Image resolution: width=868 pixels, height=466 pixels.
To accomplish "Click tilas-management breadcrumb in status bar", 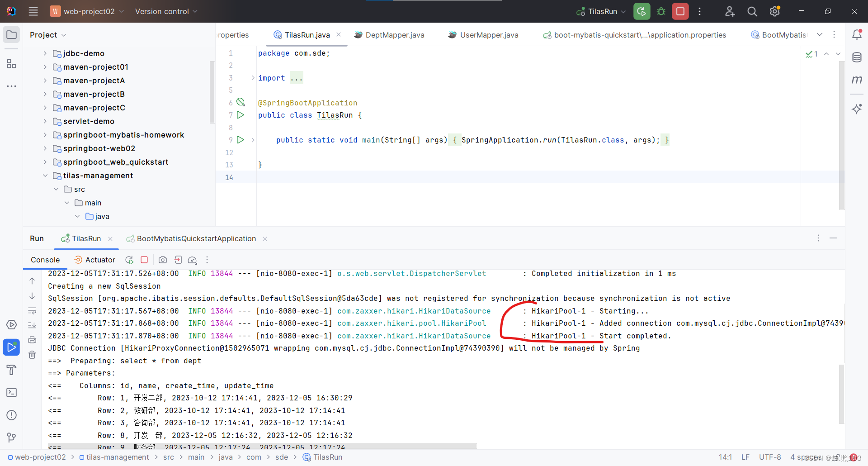I will (x=114, y=457).
